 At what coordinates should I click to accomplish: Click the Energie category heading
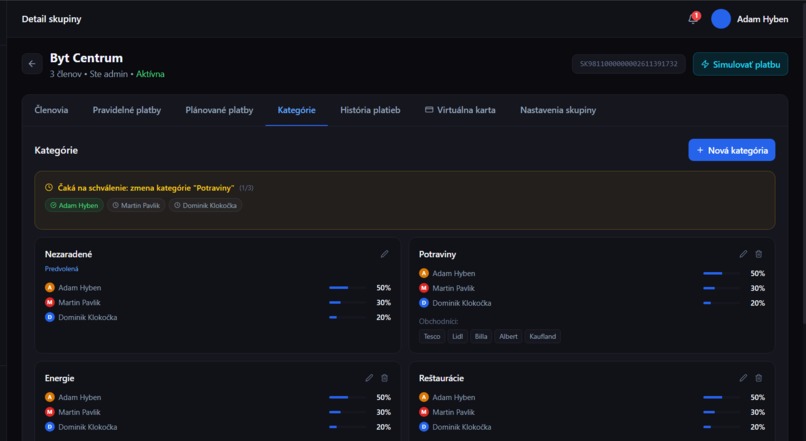click(x=60, y=378)
